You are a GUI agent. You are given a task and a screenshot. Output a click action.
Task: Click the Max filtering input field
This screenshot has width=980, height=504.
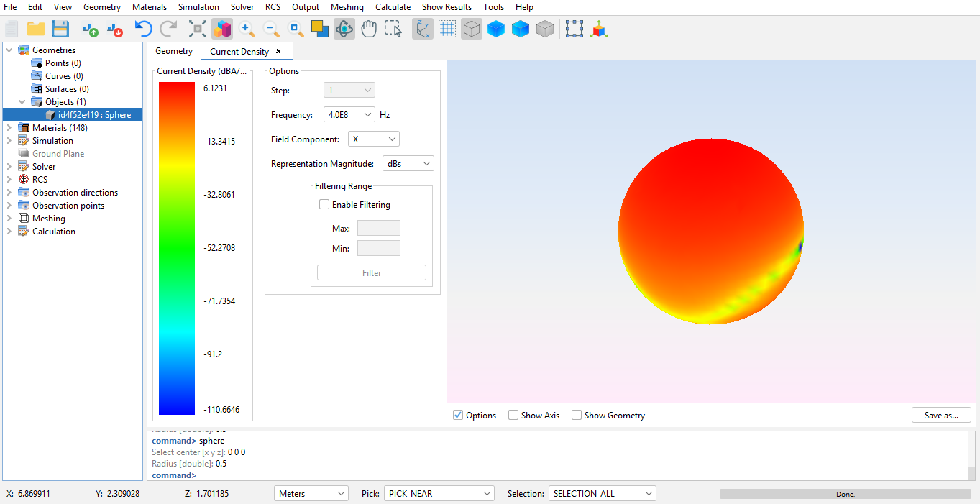[x=378, y=229]
